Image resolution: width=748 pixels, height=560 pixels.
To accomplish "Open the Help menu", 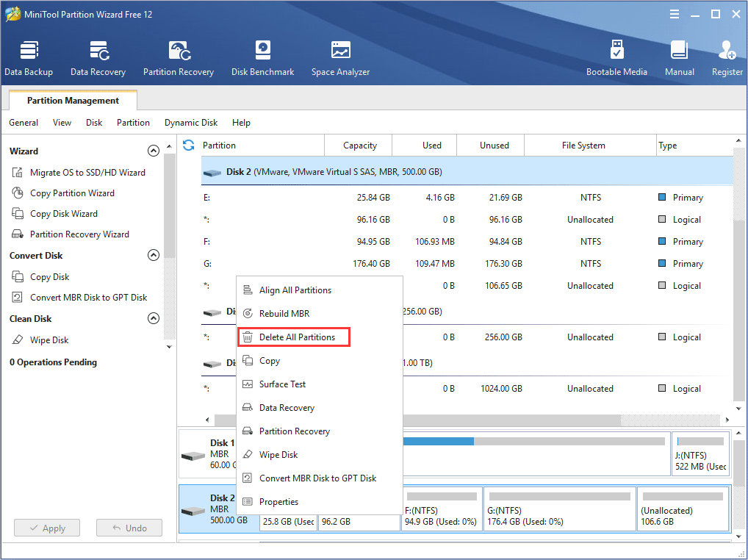I will pyautogui.click(x=242, y=123).
